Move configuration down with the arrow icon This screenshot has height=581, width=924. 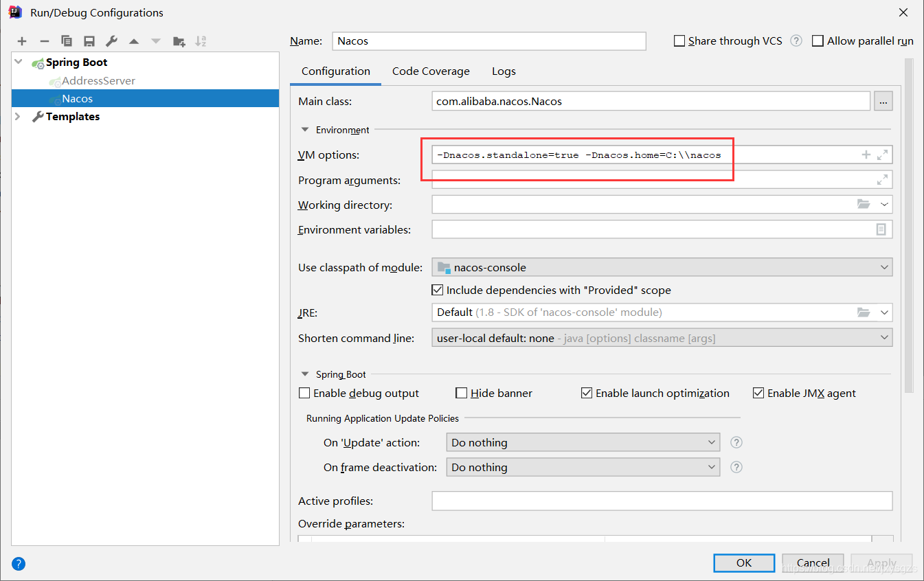[156, 41]
